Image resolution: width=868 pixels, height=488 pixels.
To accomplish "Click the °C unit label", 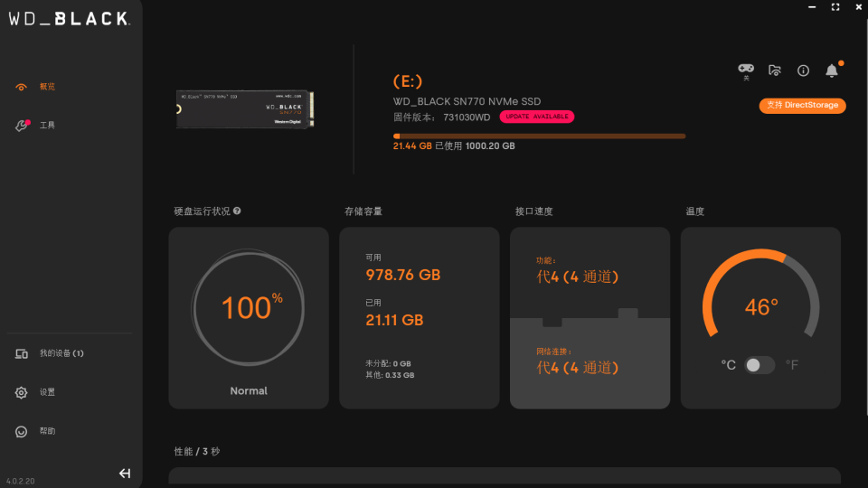I will tap(729, 365).
